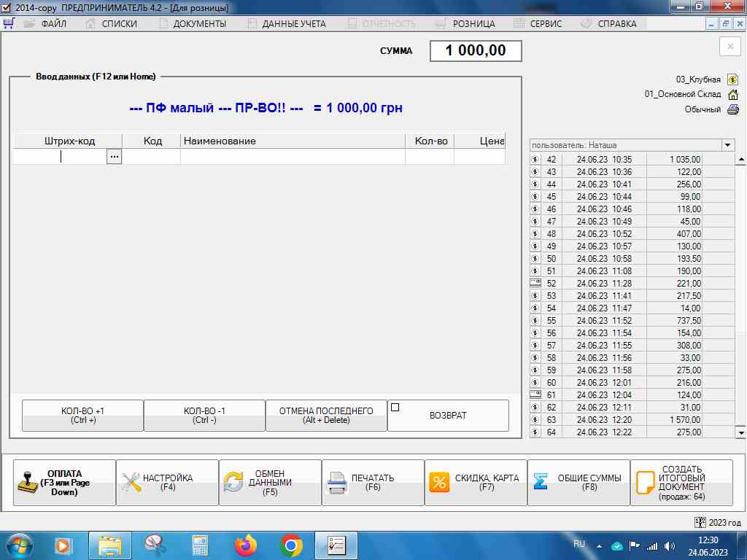Click the warehouse house icon for 01_Основной Склад
Screen dimensions: 747x560
732,95
